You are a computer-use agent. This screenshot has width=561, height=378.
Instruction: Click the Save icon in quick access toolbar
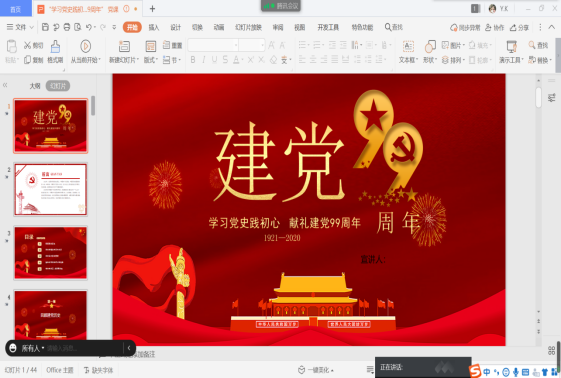pyautogui.click(x=45, y=27)
